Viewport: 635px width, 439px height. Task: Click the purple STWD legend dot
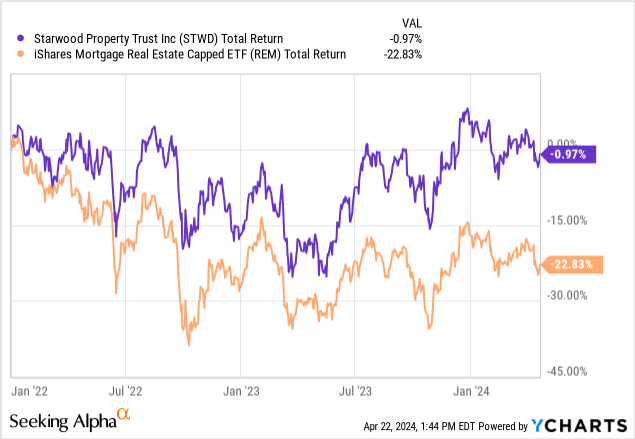[x=11, y=38]
